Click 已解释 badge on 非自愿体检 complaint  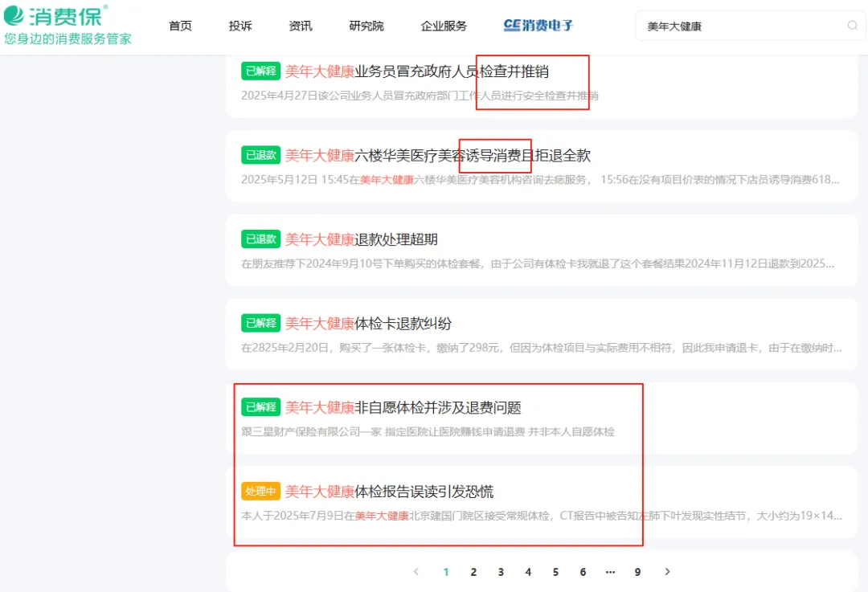[x=260, y=407]
